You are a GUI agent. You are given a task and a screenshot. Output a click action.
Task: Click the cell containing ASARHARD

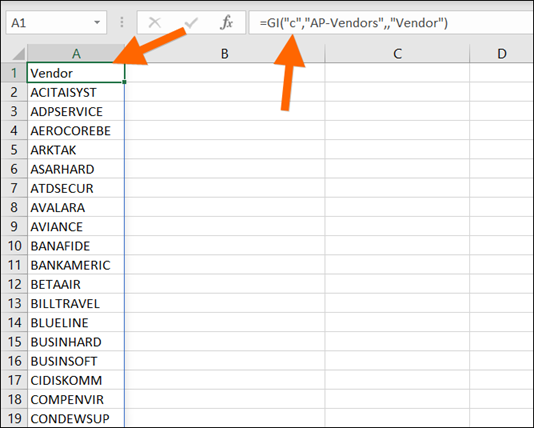coord(76,169)
